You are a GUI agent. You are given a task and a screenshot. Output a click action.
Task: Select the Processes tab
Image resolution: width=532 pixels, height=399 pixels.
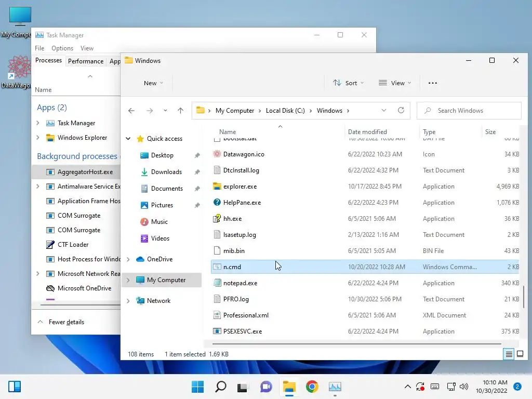click(x=48, y=60)
